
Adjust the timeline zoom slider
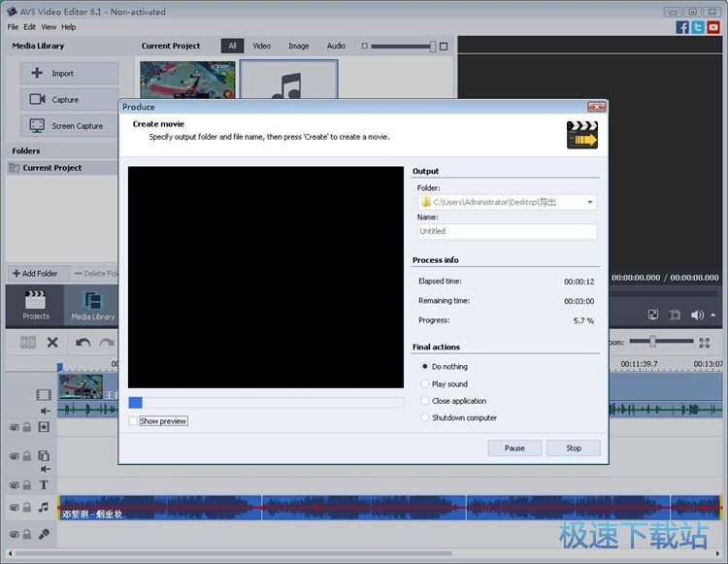pos(653,342)
